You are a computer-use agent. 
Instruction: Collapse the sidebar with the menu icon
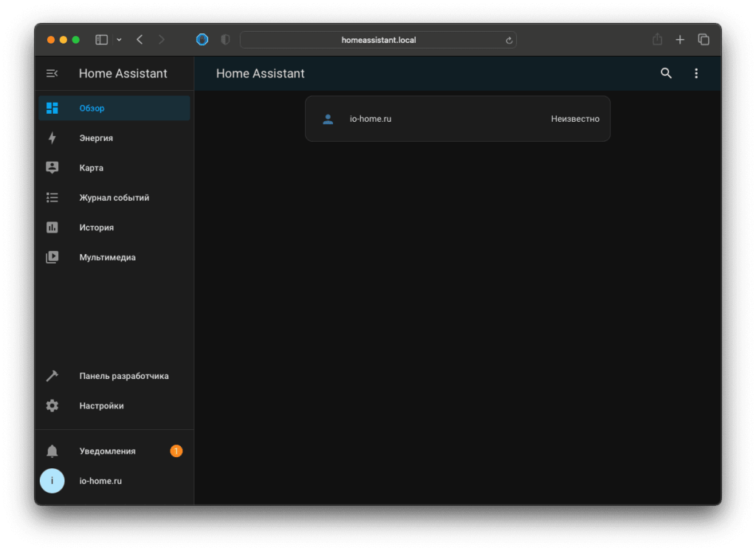pos(52,73)
